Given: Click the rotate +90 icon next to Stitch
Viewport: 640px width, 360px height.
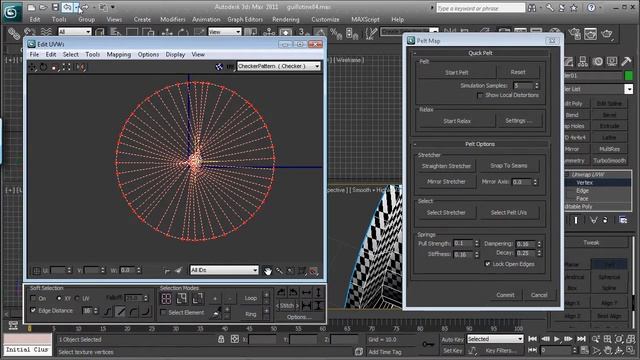Looking at the screenshot, I should 281,293.
